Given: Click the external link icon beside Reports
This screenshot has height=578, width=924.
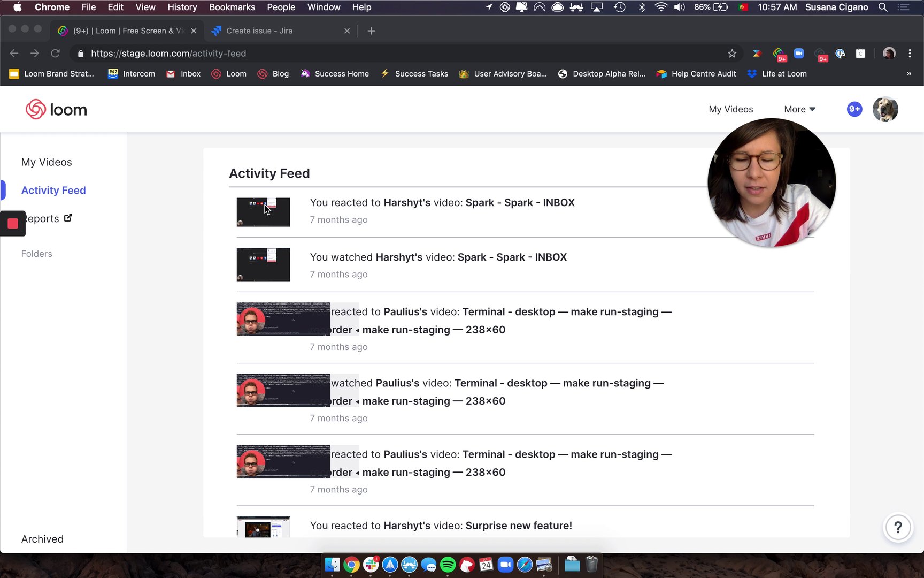Looking at the screenshot, I should pos(68,218).
